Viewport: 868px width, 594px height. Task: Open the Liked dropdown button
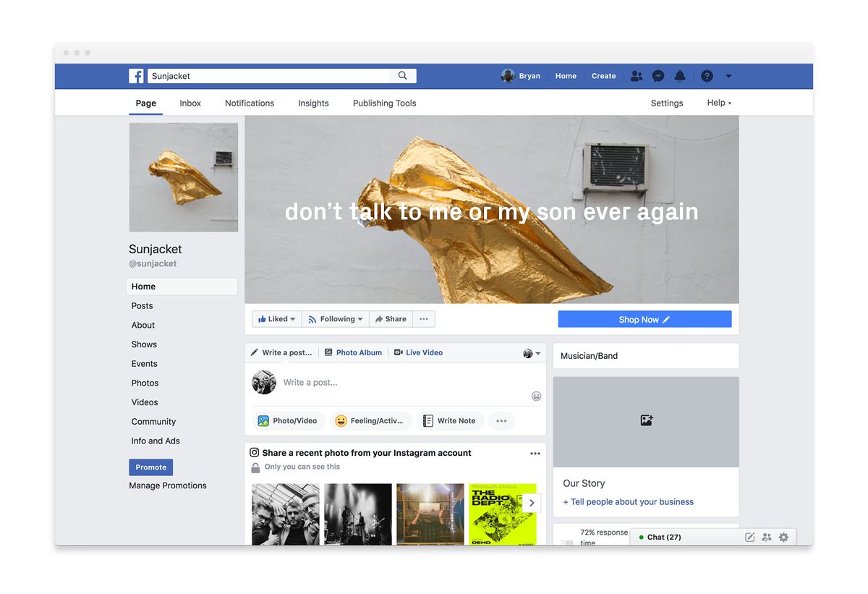point(277,319)
